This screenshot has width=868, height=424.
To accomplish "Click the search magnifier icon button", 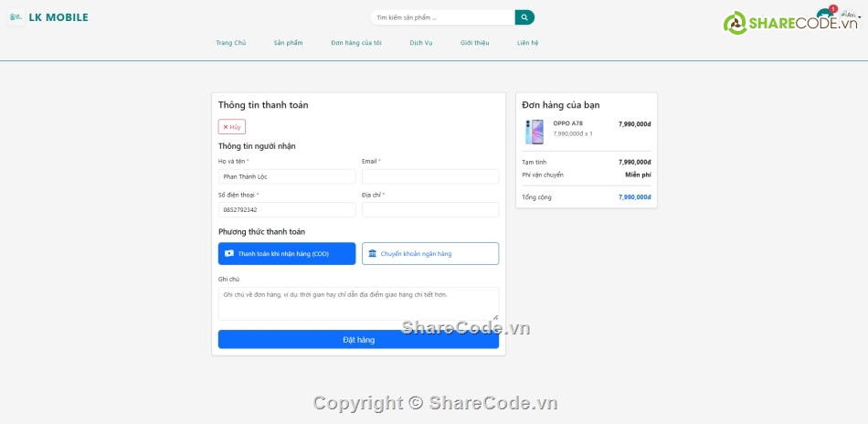I will tap(524, 17).
